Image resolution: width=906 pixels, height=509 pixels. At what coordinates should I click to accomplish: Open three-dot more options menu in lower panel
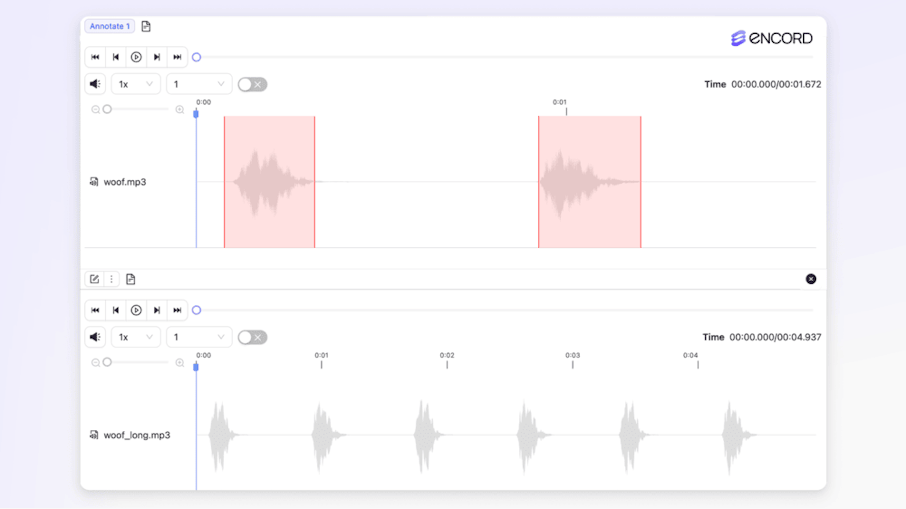[x=112, y=279]
